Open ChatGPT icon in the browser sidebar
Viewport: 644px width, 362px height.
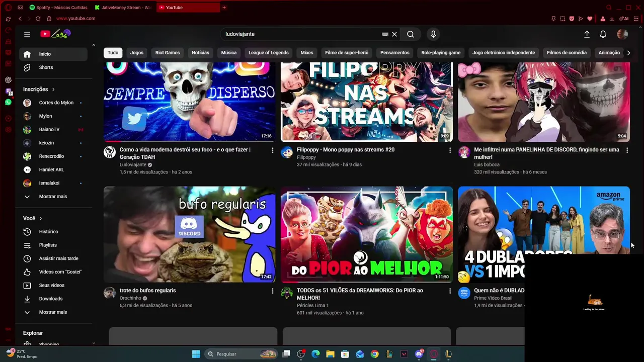[x=8, y=80]
